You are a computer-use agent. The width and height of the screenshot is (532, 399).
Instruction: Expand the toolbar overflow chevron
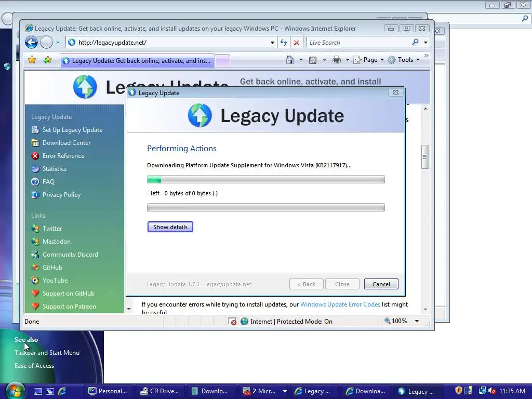[427, 55]
